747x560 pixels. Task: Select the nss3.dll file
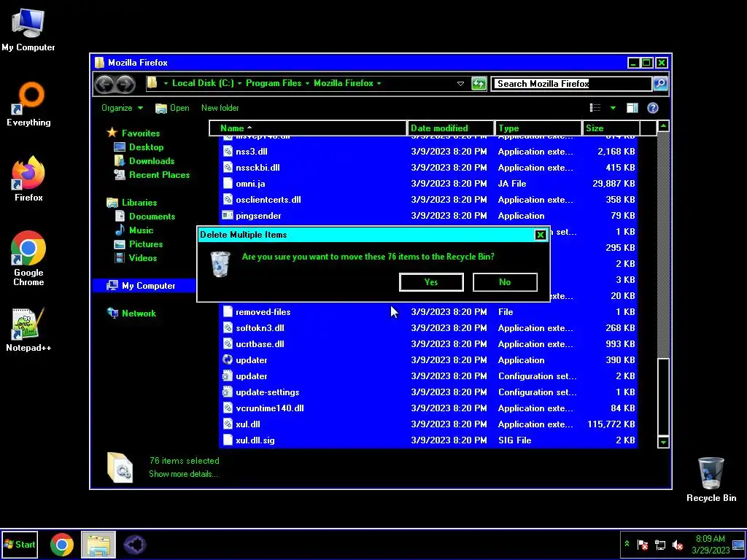coord(427,152)
